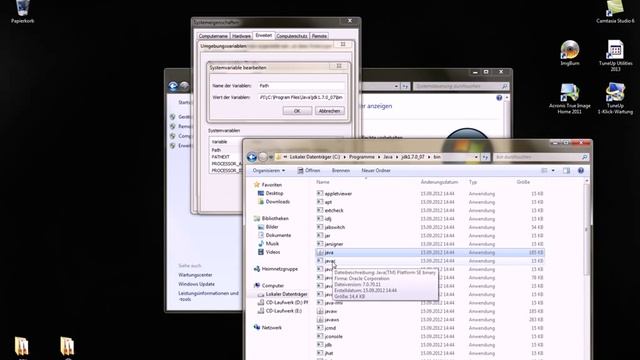Click Abbrechen in Systemvariable bearbeiten dialog
Image resolution: width=640 pixels, height=360 pixels.
(329, 111)
